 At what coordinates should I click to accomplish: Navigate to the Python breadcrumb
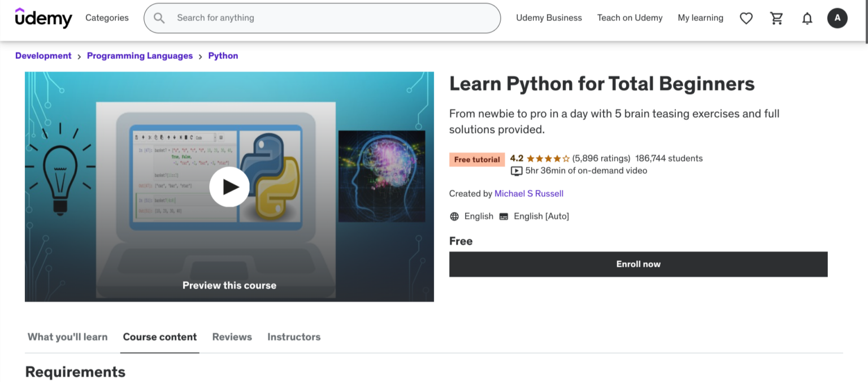pos(223,55)
